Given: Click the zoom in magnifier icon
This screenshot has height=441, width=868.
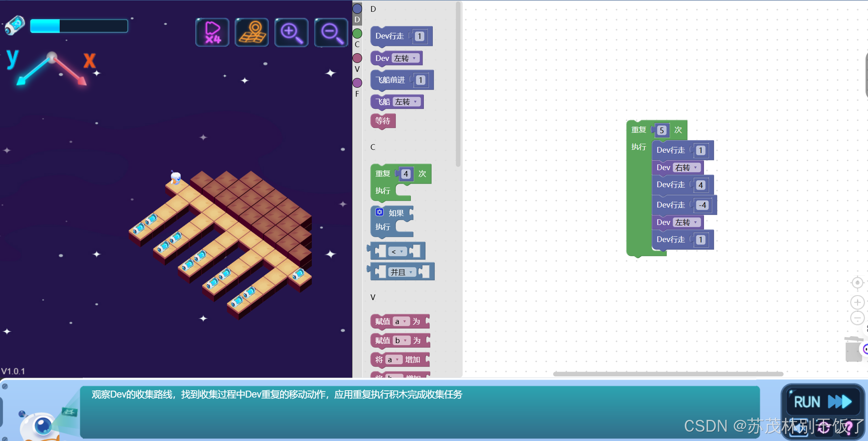Looking at the screenshot, I should (291, 32).
